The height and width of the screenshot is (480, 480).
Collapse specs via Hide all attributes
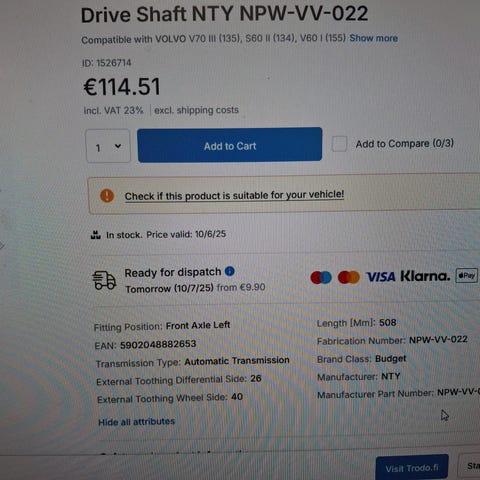(136, 422)
